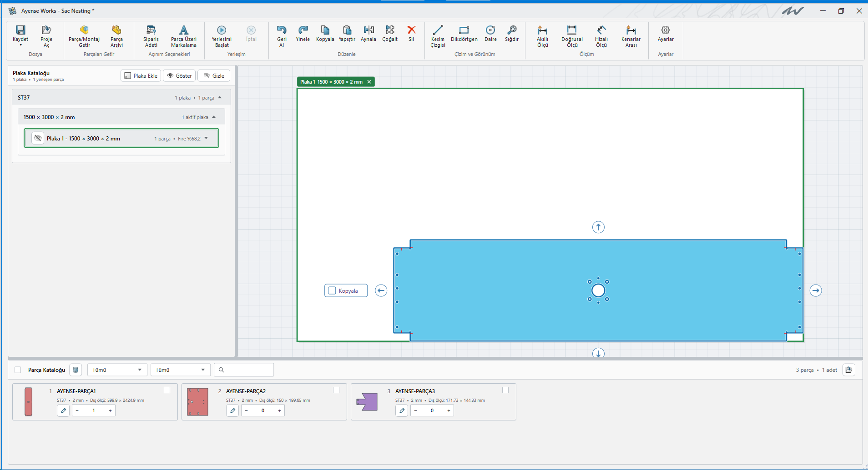Check the AYENSE-PARÇA1 card checkbox
This screenshot has width=868, height=470.
[x=167, y=390]
